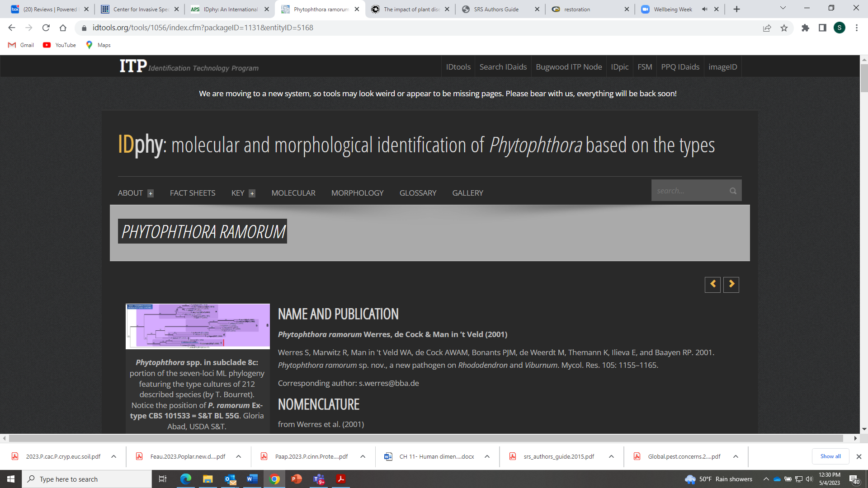This screenshot has height=488, width=868.
Task: Expand the ABOUT menu plus sign
Action: pyautogui.click(x=151, y=193)
